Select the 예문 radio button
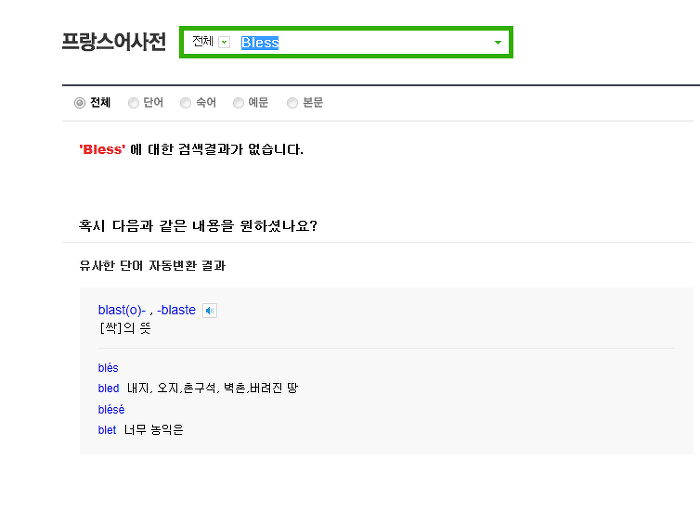 [x=238, y=103]
